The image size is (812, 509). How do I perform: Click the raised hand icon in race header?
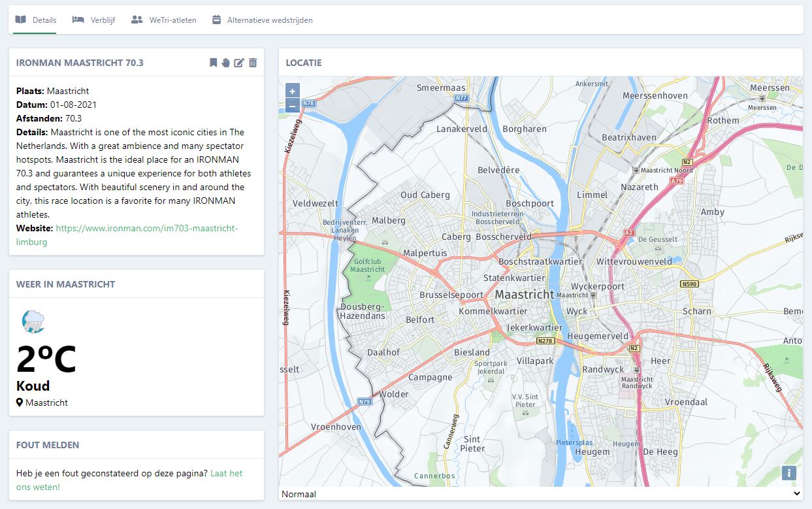(x=225, y=63)
